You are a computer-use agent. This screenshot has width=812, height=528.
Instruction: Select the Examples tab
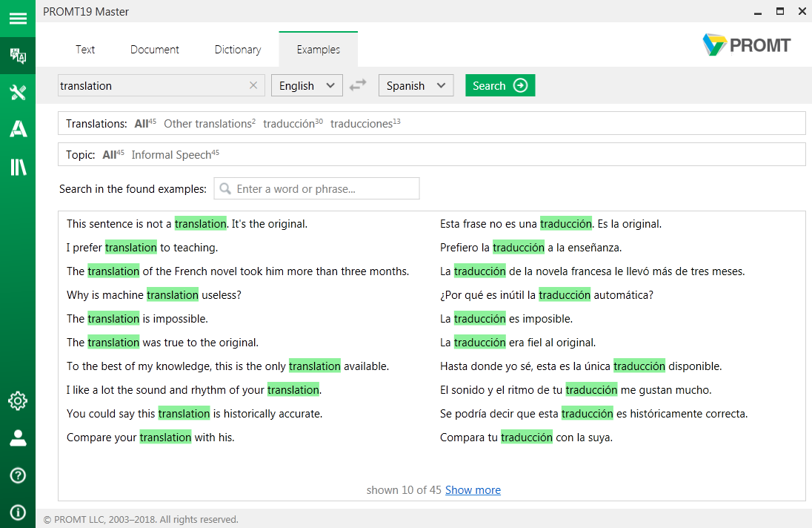[319, 50]
